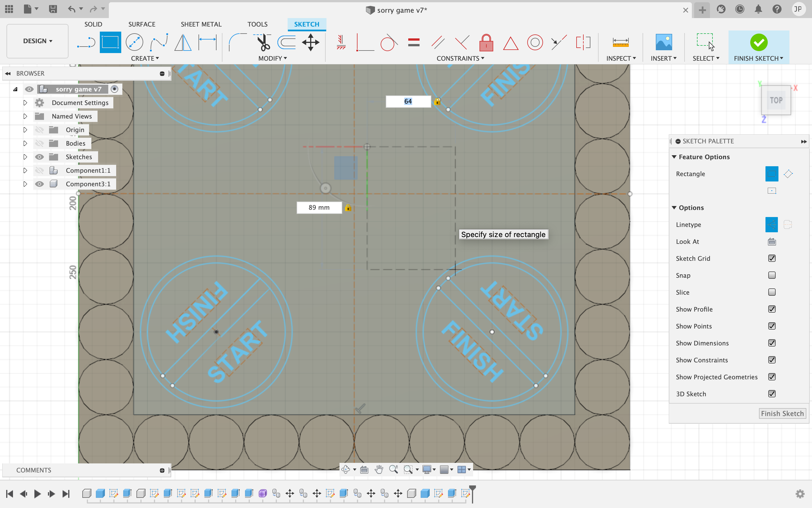Toggle the Show Constraints checkbox

pyautogui.click(x=772, y=360)
